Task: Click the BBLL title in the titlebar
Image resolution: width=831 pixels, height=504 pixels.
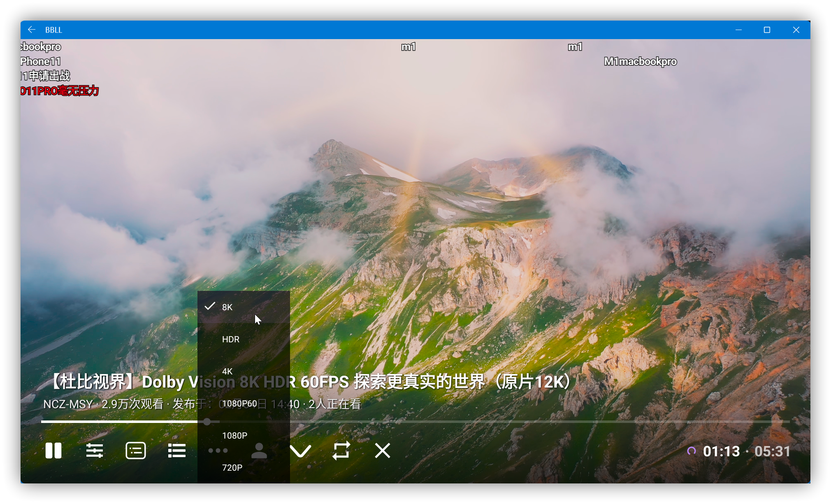Action: 54,30
